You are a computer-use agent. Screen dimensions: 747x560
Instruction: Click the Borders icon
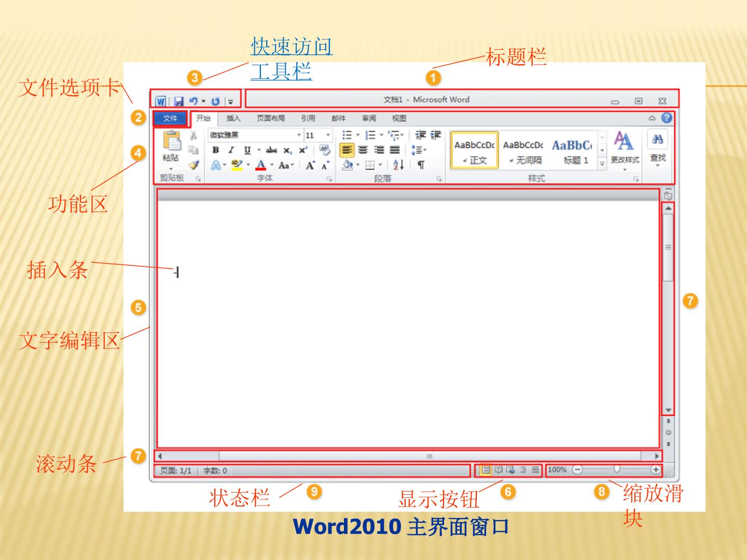pos(370,165)
